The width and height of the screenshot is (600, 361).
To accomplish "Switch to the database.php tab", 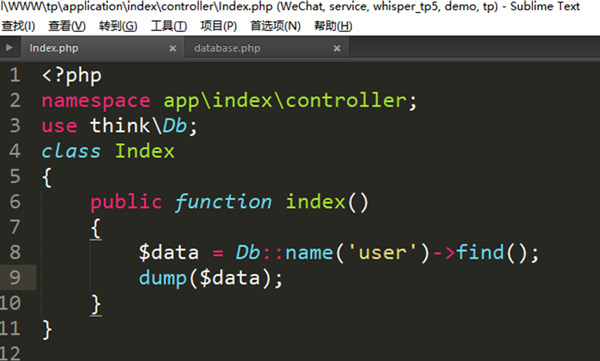I will [x=227, y=48].
